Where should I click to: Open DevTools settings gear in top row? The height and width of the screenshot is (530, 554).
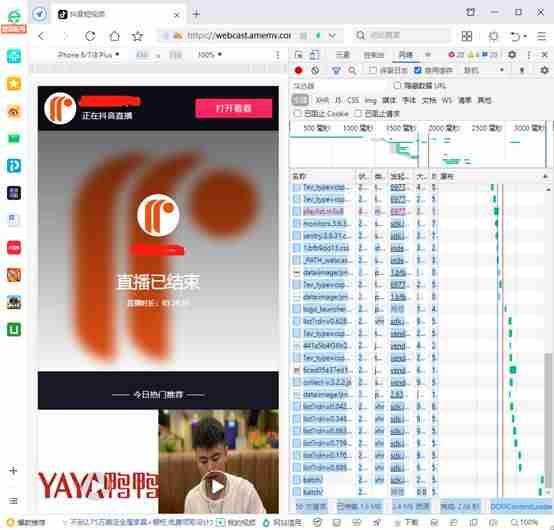(512, 55)
